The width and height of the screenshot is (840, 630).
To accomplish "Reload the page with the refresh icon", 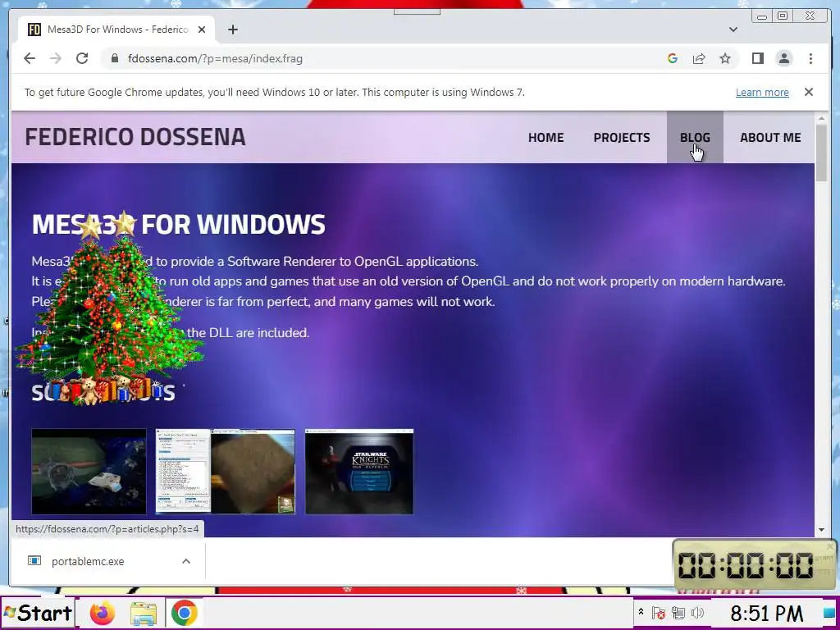I will [x=82, y=58].
